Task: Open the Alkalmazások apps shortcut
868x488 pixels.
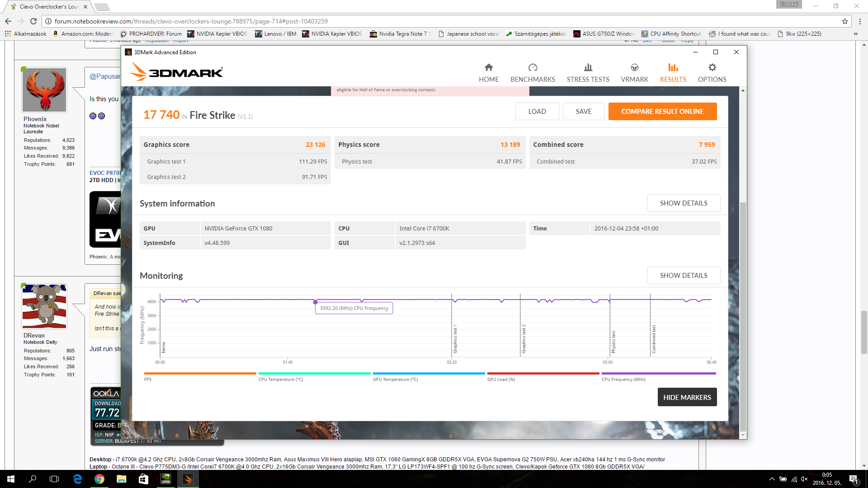Action: click(26, 34)
